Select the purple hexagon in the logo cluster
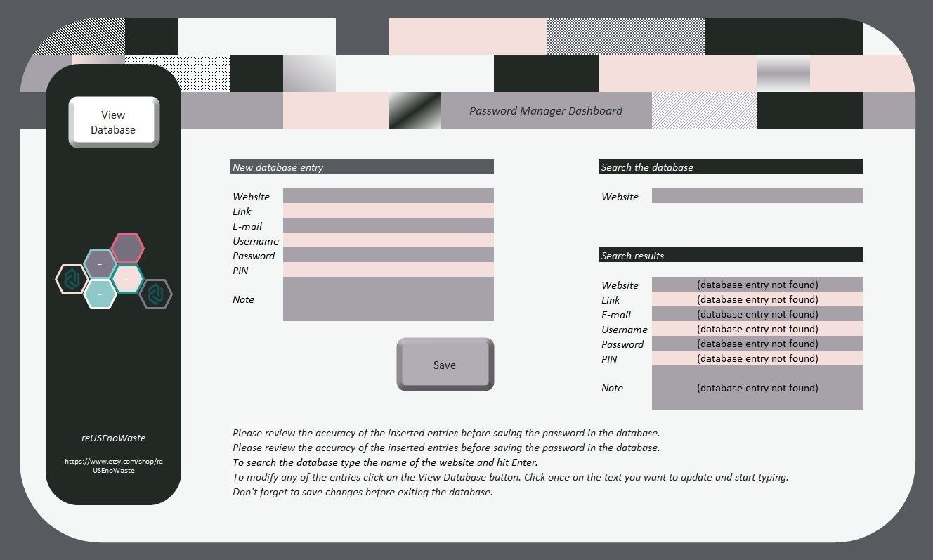933x560 pixels. coord(100,263)
